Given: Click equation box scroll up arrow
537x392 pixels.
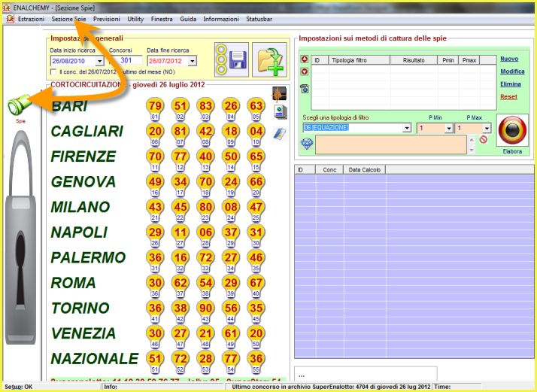Looking at the screenshot, I should [472, 139].
